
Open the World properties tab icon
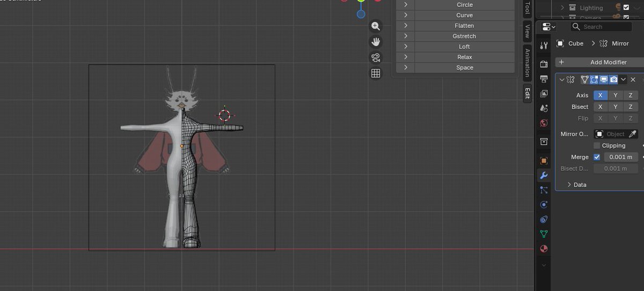click(x=544, y=123)
